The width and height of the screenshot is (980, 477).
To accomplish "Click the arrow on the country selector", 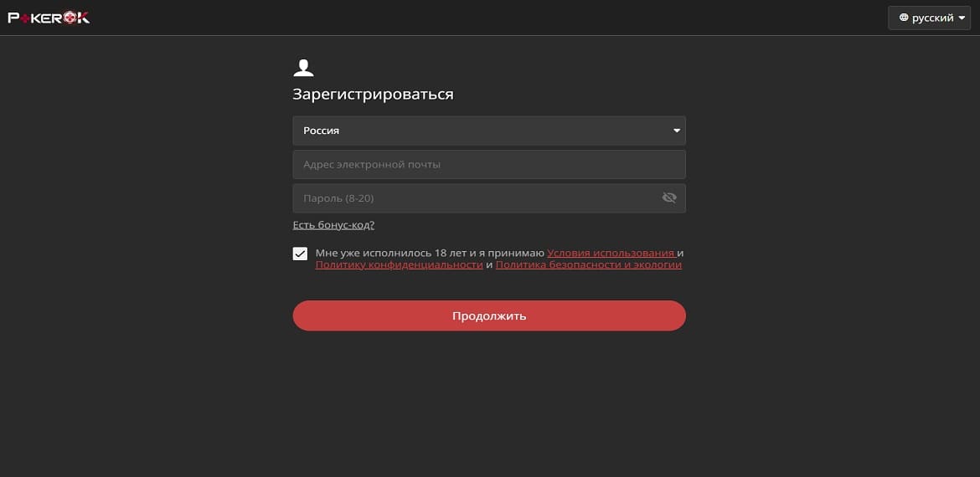I will 676,131.
